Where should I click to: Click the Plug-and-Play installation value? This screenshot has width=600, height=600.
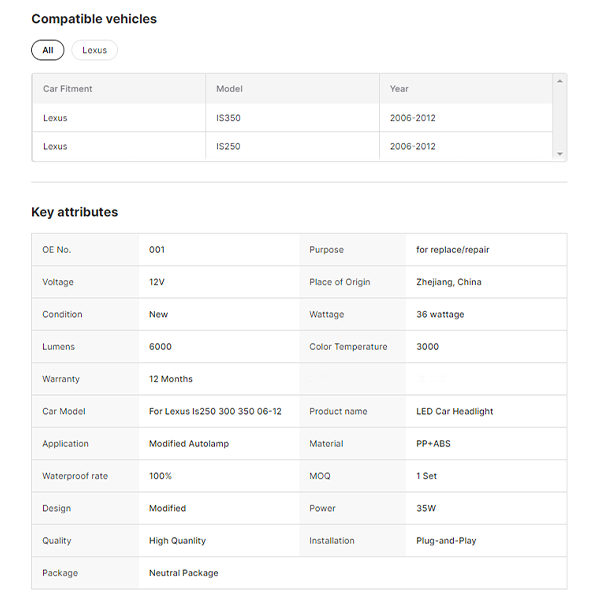446,541
